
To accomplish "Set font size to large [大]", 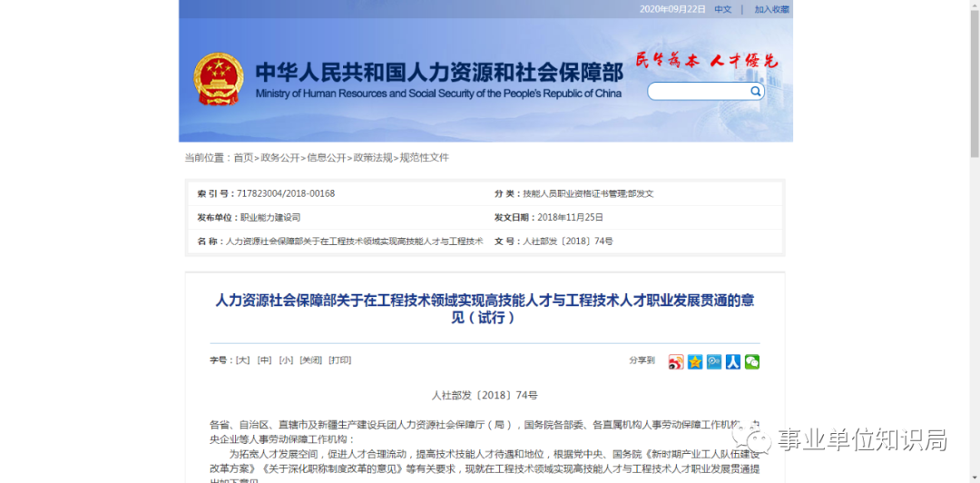I will [242, 360].
